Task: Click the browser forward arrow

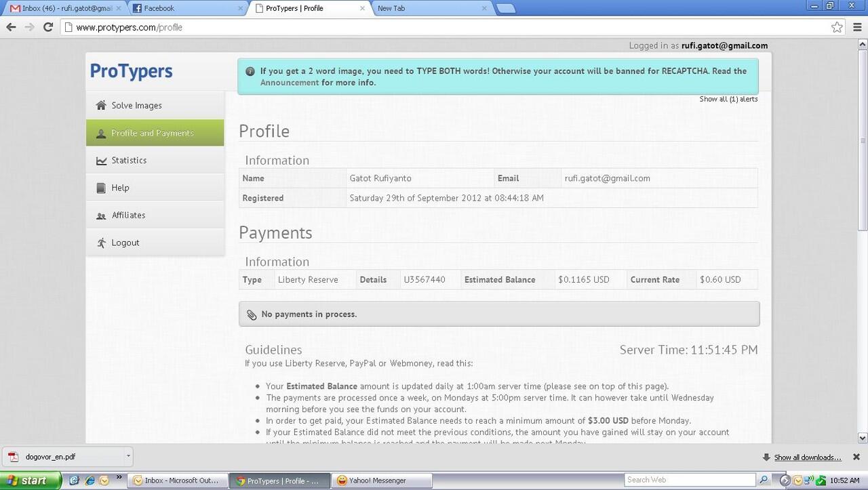Action: tap(29, 27)
